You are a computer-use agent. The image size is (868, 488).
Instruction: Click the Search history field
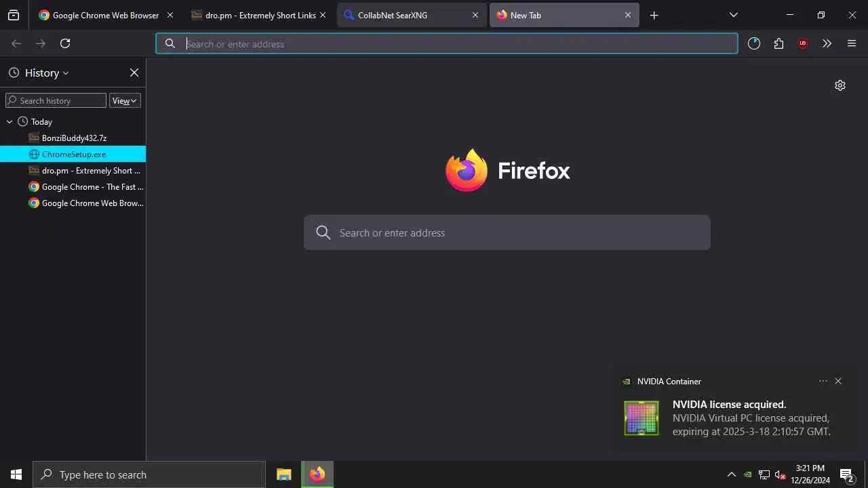pos(56,100)
